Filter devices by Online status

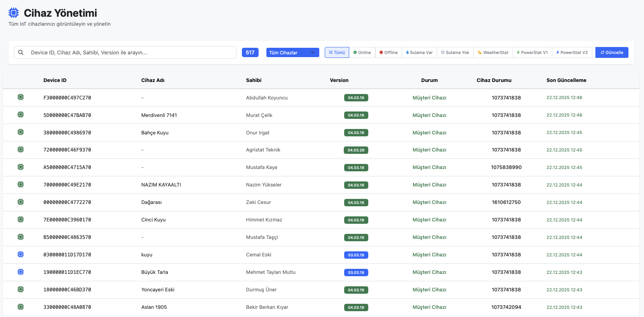click(x=362, y=52)
